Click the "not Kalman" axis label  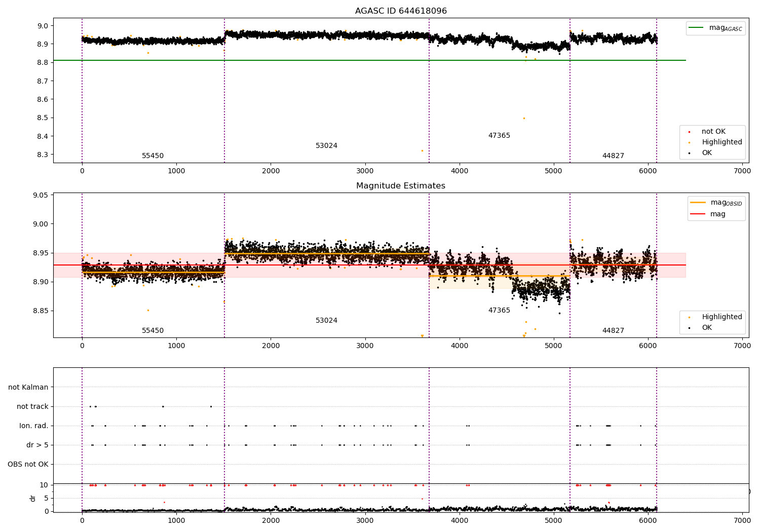28,387
